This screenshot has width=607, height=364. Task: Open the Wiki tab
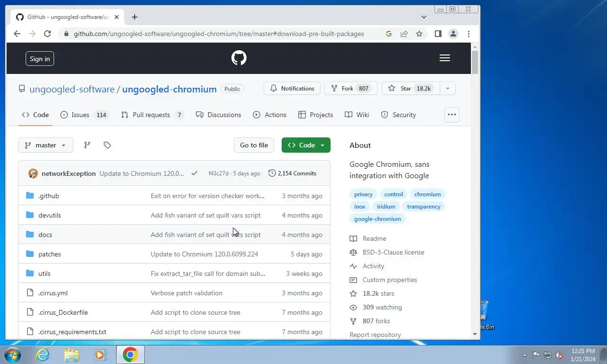(x=357, y=115)
